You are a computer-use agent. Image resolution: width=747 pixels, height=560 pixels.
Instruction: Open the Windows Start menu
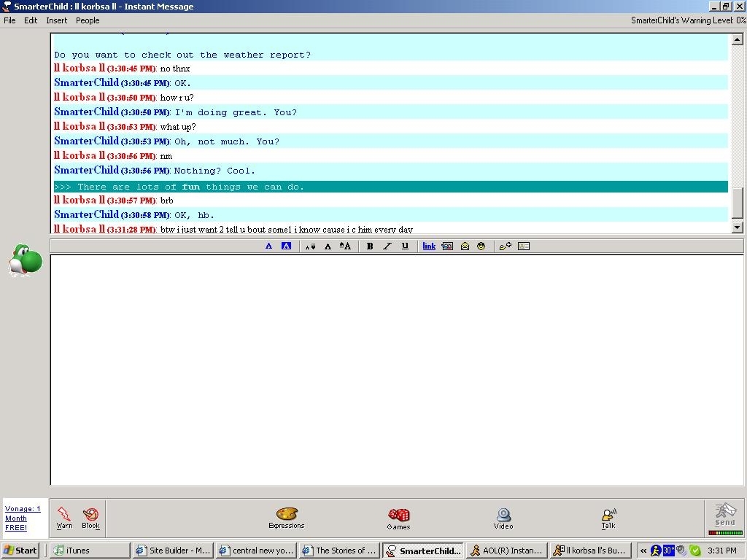click(x=20, y=551)
